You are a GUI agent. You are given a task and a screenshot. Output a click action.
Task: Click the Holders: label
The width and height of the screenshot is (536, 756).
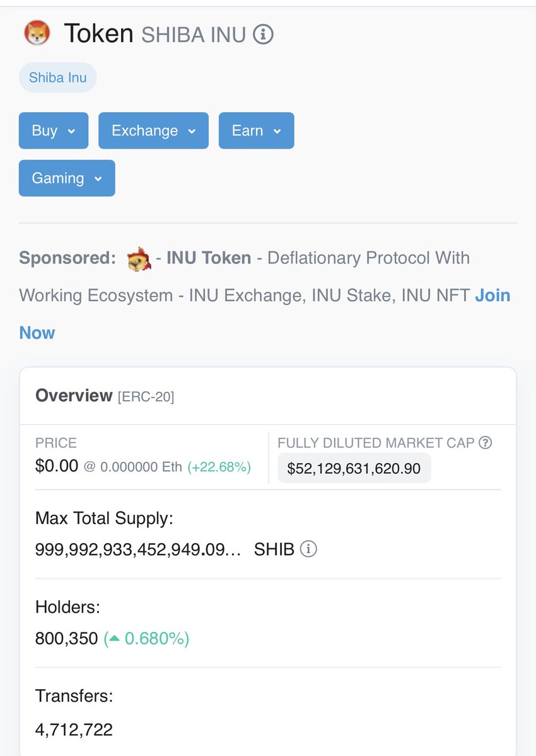pos(68,607)
